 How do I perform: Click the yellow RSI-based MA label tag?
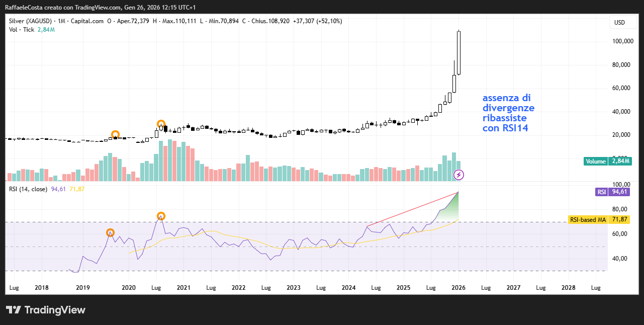588,220
